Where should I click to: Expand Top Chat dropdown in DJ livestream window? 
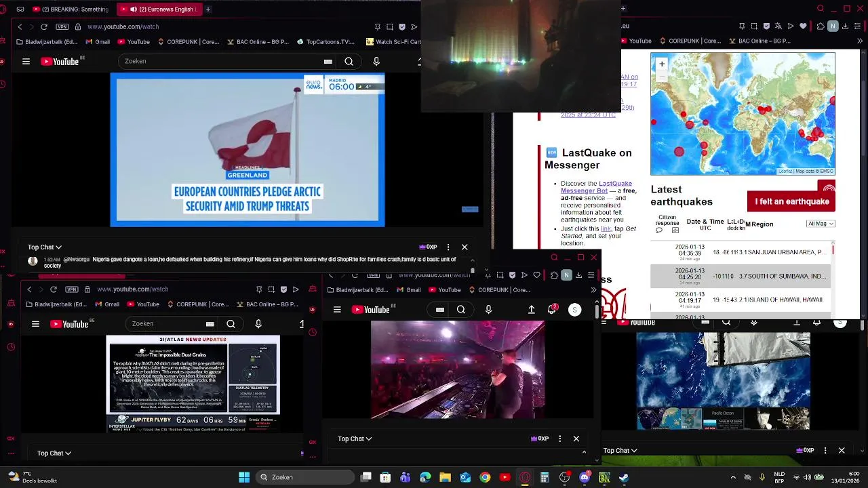click(x=355, y=439)
